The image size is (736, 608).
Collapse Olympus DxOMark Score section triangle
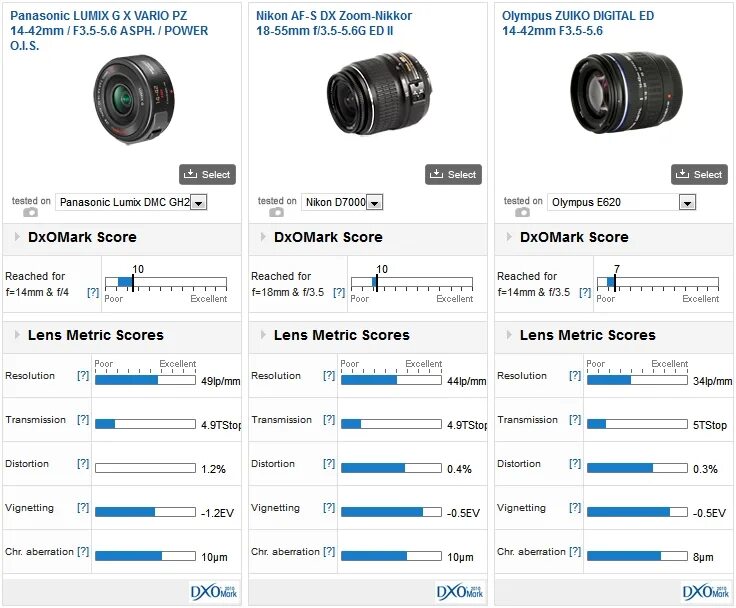pyautogui.click(x=509, y=237)
